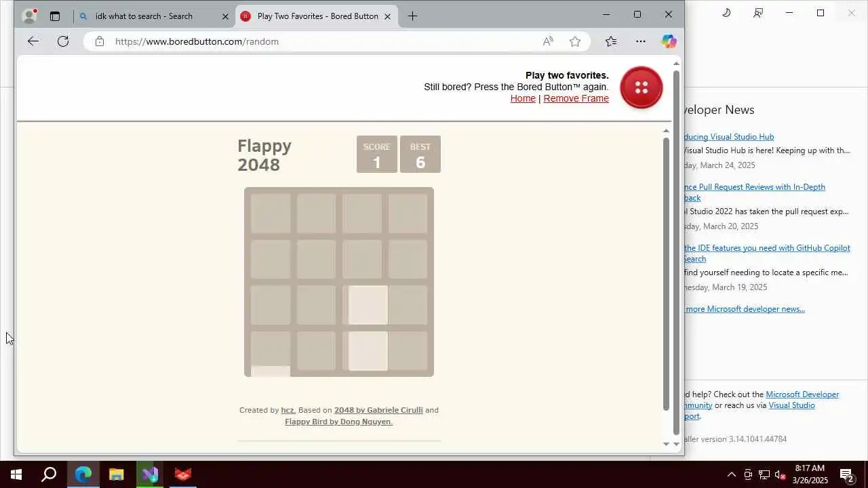
Task: Click outer scrollbar down arrow
Action: 676,444
